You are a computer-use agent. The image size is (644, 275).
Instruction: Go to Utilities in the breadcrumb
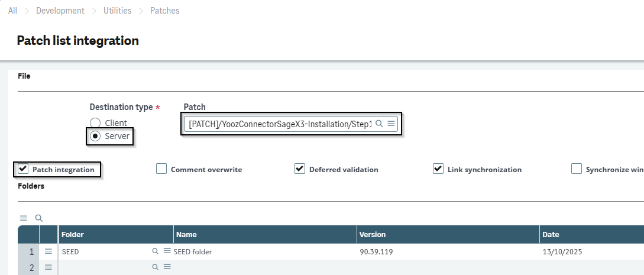point(118,11)
